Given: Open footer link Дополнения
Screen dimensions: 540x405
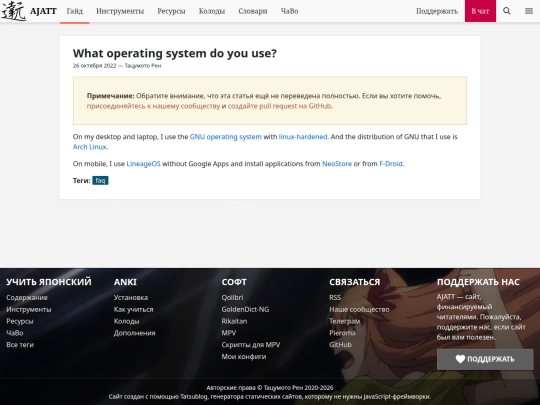Looking at the screenshot, I should (x=134, y=333).
